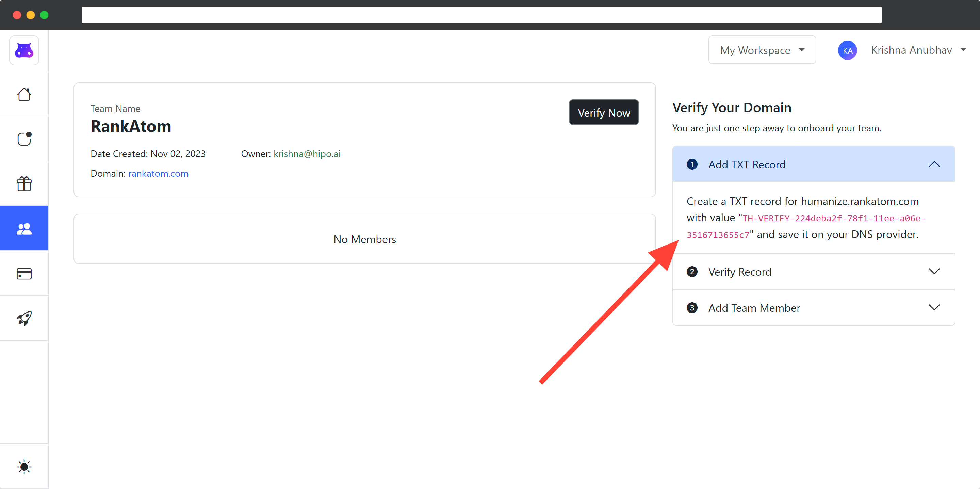Click the Verify Your Domain heading
The height and width of the screenshot is (489, 980).
732,107
